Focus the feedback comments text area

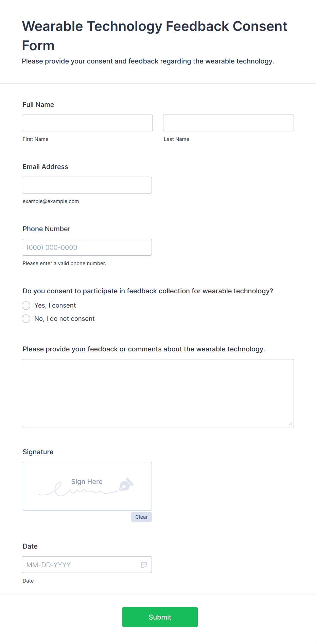(158, 393)
